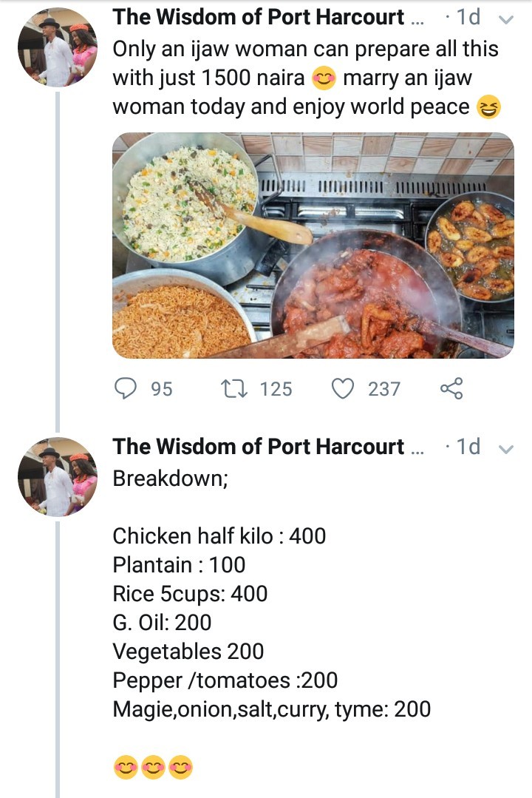
Task: Tap the share icon below the food photo
Action: pyautogui.click(x=451, y=388)
